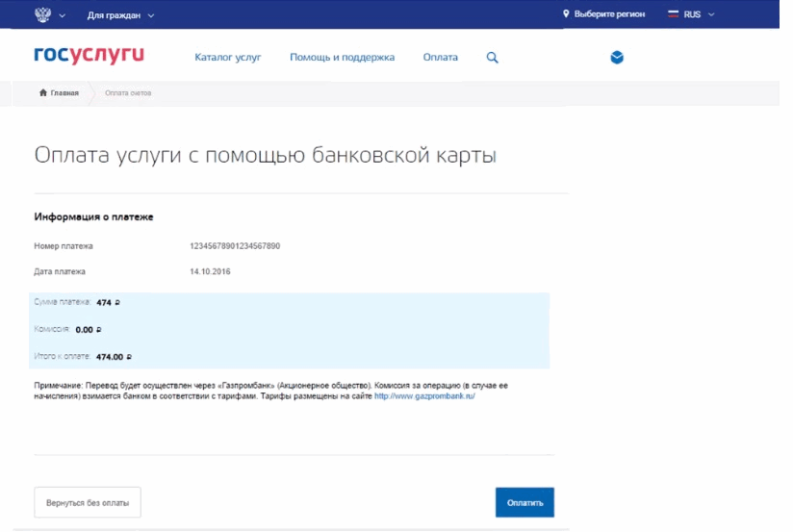Expand the chevron beside the coat of arms
This screenshot has width=793, height=532.
(62, 15)
